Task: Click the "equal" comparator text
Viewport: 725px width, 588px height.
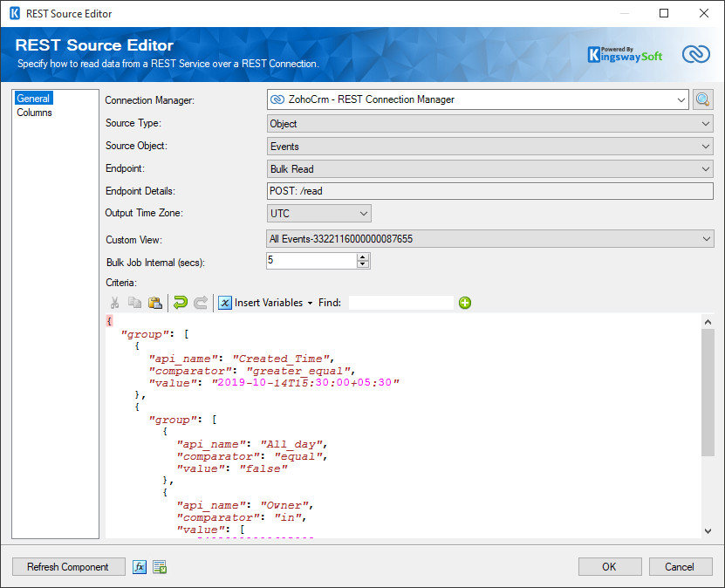Action: click(x=299, y=456)
